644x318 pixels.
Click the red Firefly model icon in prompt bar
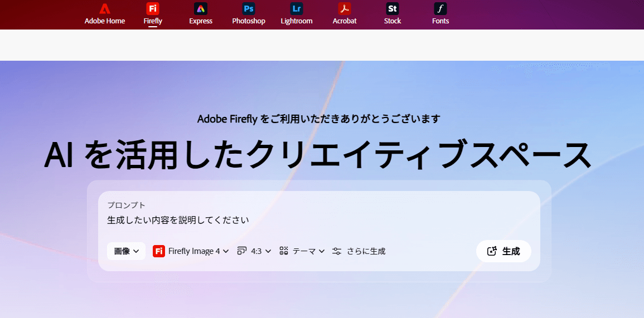pyautogui.click(x=159, y=251)
